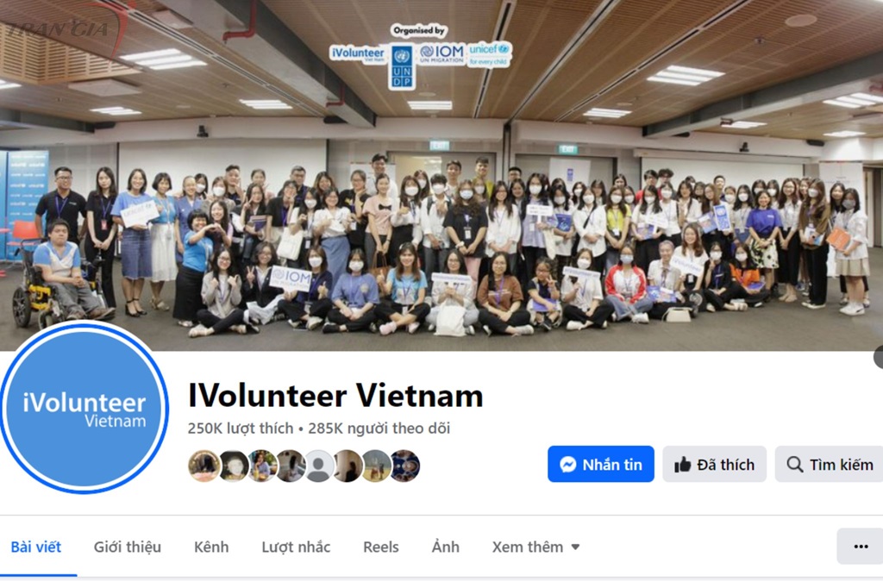Toggle the Đã thích liked state
The height and width of the screenshot is (588, 883).
click(714, 464)
